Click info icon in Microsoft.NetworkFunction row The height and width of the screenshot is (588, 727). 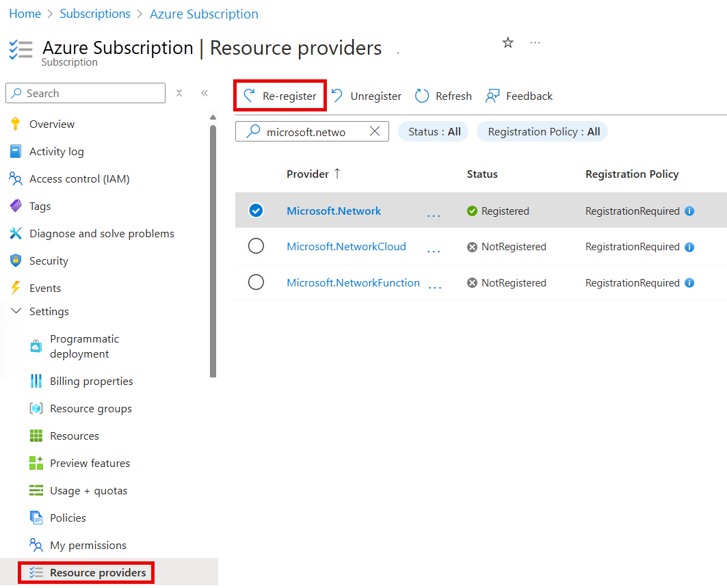[x=689, y=282]
